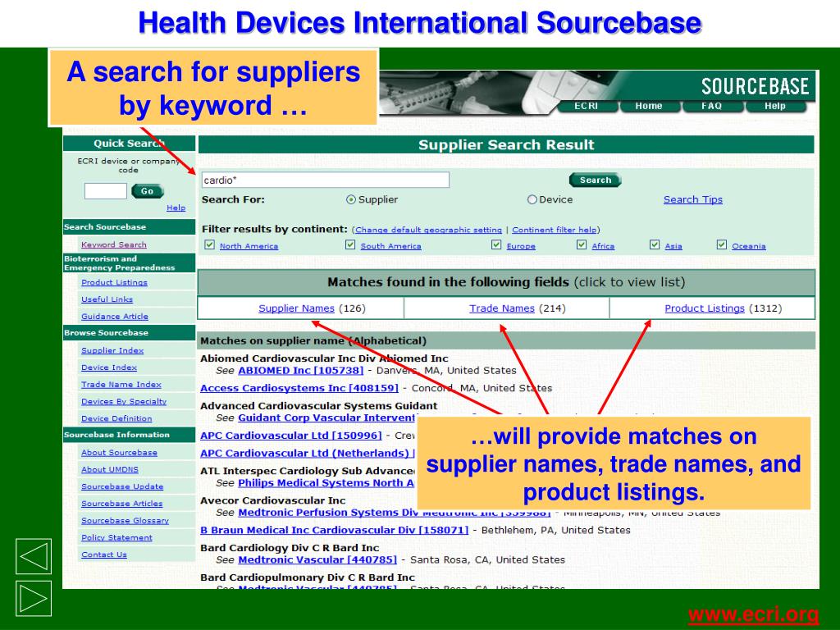This screenshot has height=630, width=840.
Task: Toggle the Africa continent checkbox
Action: pos(582,244)
